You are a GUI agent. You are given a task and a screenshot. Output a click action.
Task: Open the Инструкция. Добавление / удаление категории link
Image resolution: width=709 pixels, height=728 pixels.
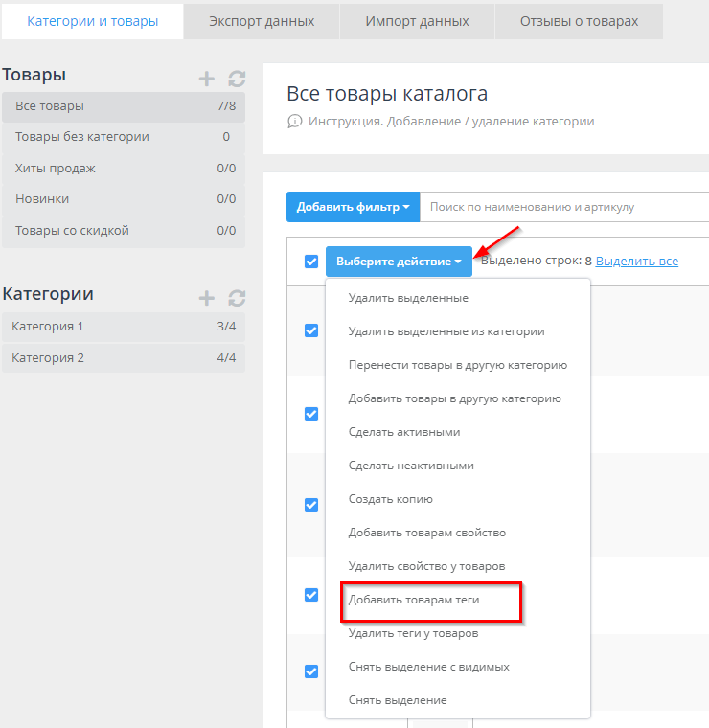click(451, 122)
